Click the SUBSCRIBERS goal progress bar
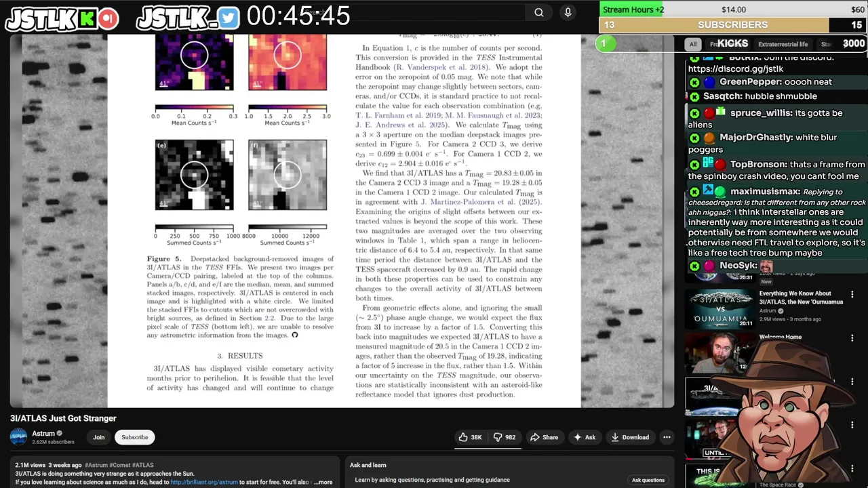868x488 pixels. click(732, 25)
